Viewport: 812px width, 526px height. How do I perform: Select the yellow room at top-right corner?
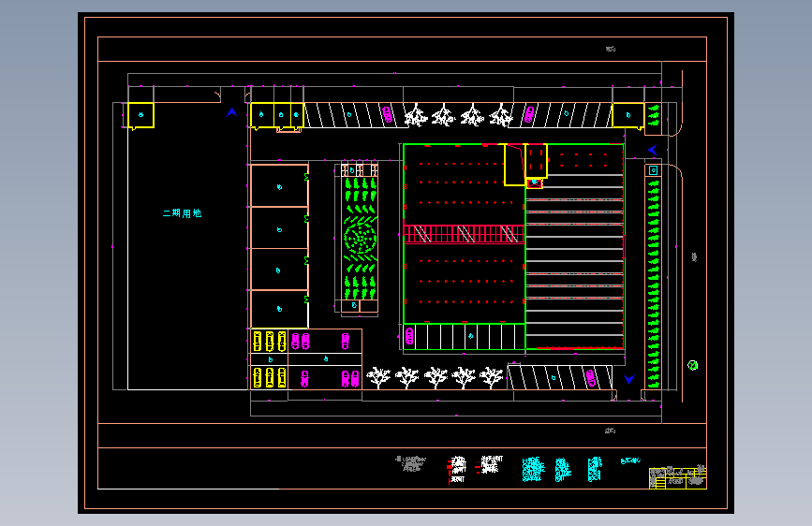tap(628, 115)
